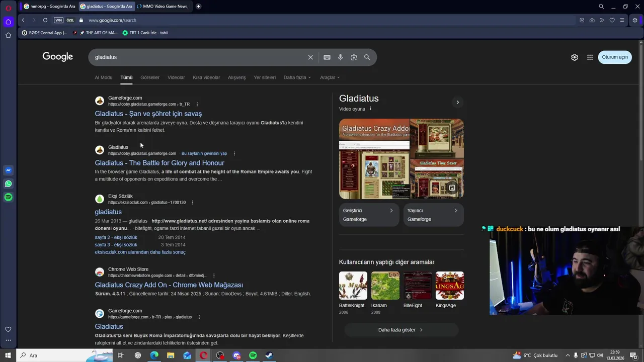The image size is (644, 362).
Task: Open the RØDE Central App bookmark
Action: (x=44, y=33)
